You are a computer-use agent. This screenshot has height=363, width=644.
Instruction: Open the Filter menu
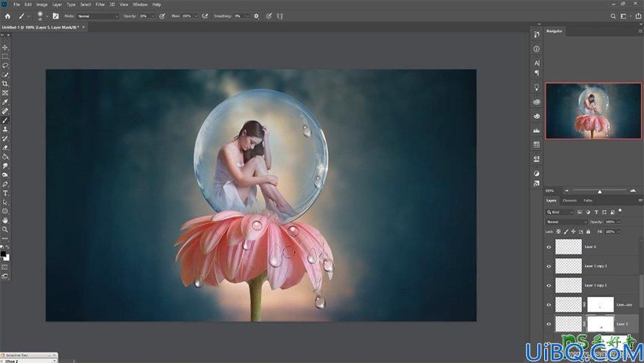(100, 4)
